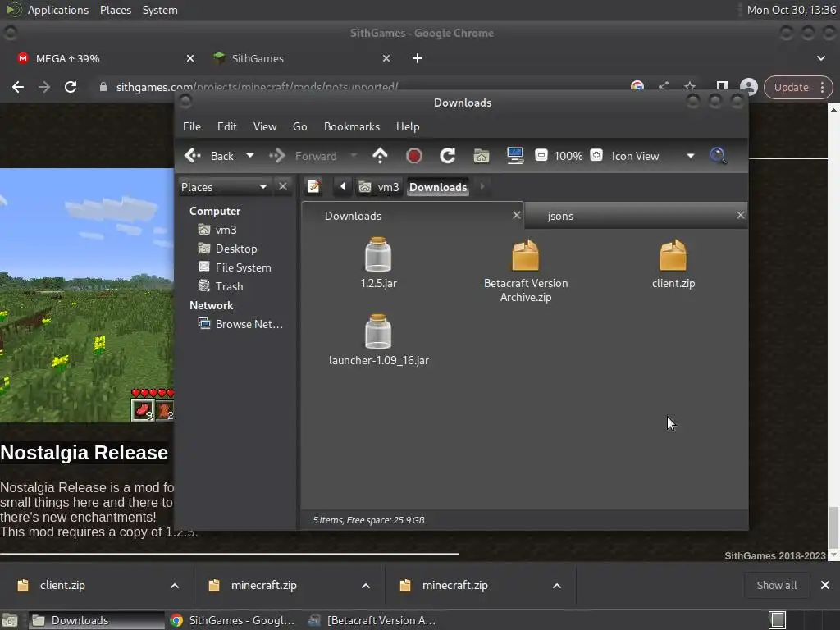Open client.zip from Chrome download bar
This screenshot has height=630, width=840.
point(62,586)
